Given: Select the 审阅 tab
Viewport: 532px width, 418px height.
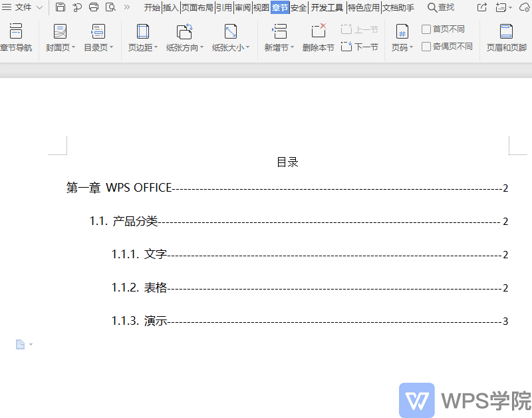Looking at the screenshot, I should [x=243, y=7].
